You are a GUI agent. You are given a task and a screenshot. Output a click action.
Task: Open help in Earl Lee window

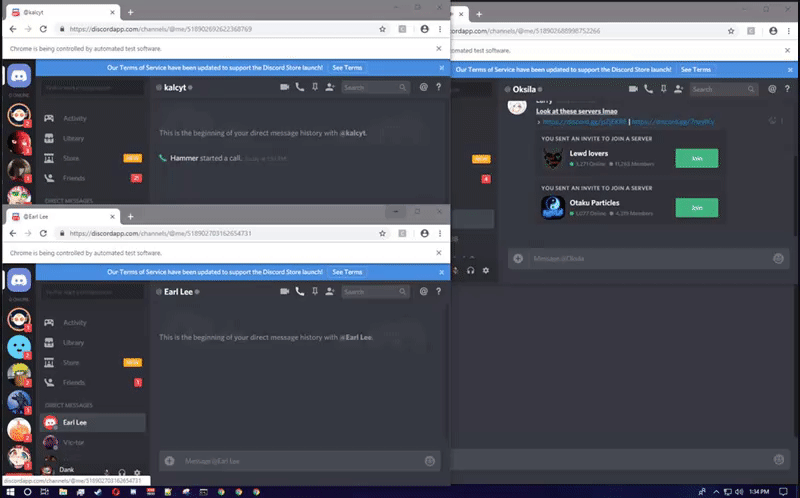tap(438, 291)
